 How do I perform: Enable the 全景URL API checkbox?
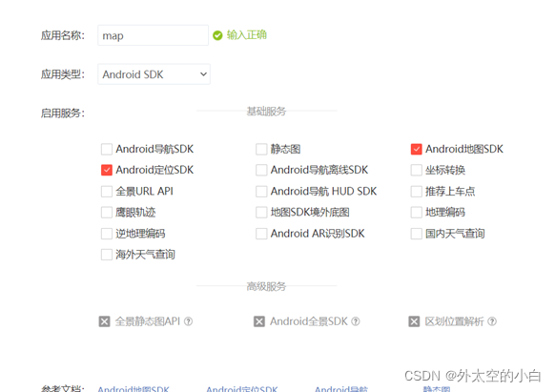pos(107,192)
